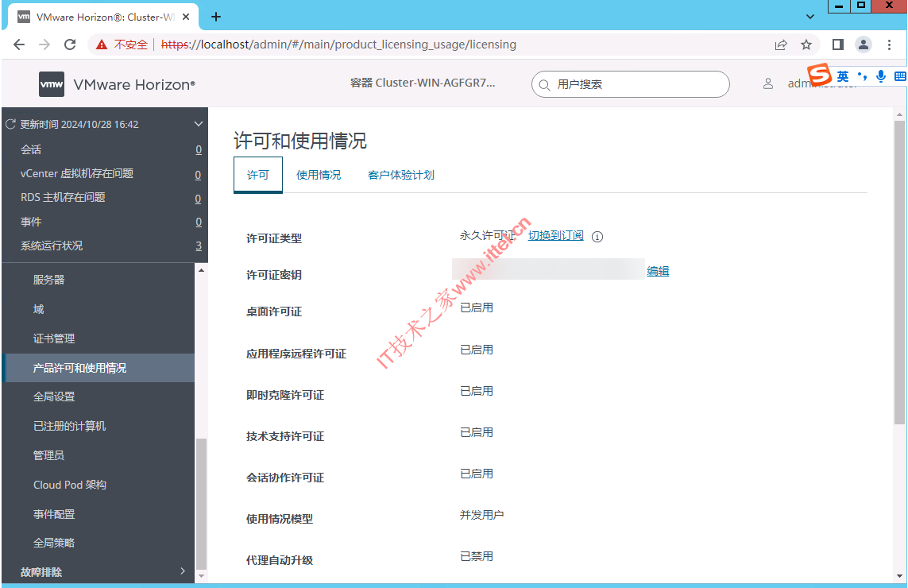Open the browser three-dot menu
908x588 pixels.
(x=889, y=44)
